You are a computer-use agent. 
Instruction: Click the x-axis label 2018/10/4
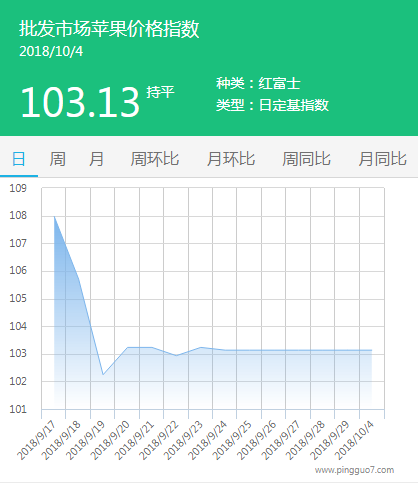(x=354, y=441)
